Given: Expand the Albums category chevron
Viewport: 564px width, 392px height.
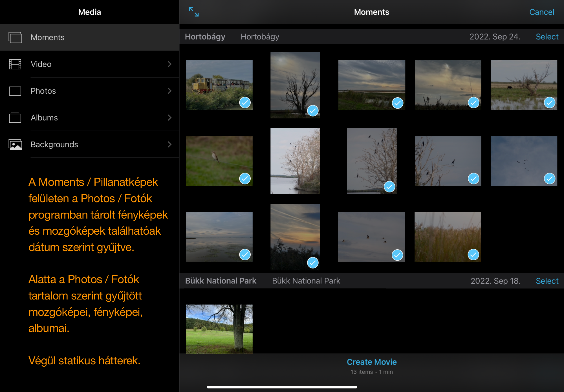Looking at the screenshot, I should pyautogui.click(x=169, y=118).
